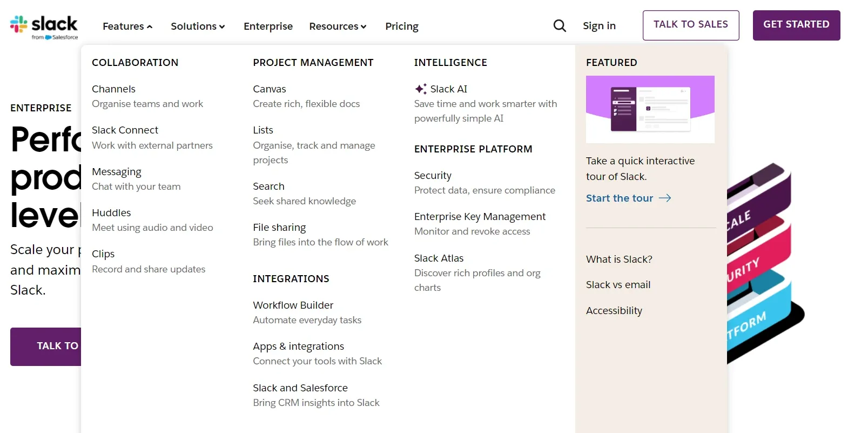The image size is (868, 433).
Task: Open Slack AI link
Action: coord(449,89)
